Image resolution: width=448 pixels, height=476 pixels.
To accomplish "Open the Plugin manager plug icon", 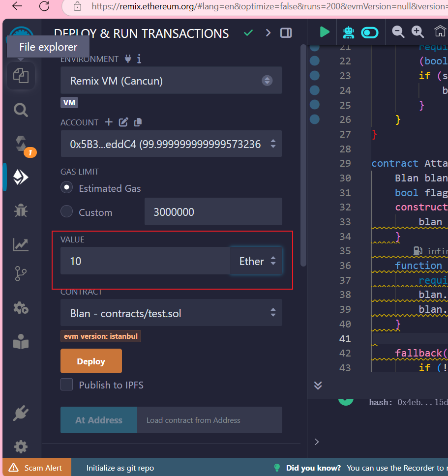I will (21, 413).
